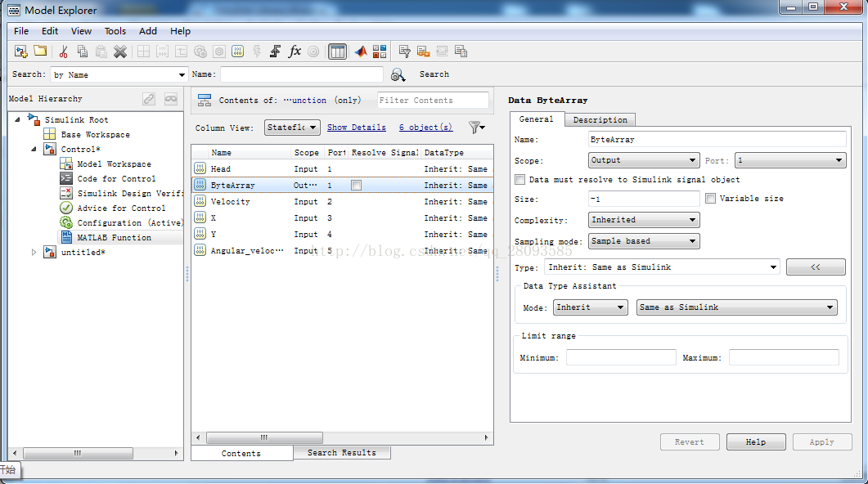Click the Add Simulink Signal gear icon
The image size is (868, 484).
click(219, 52)
